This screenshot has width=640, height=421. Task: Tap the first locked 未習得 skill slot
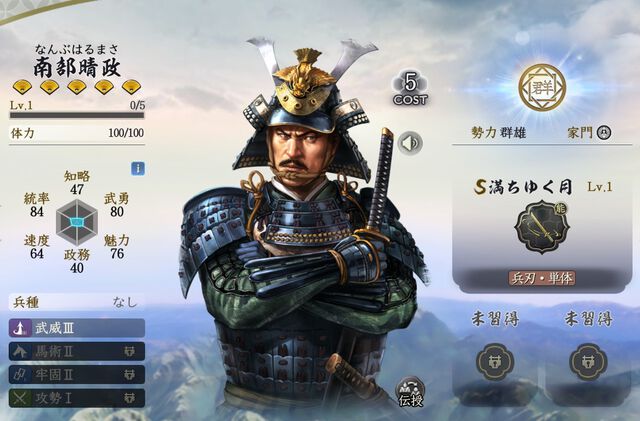pyautogui.click(x=495, y=362)
